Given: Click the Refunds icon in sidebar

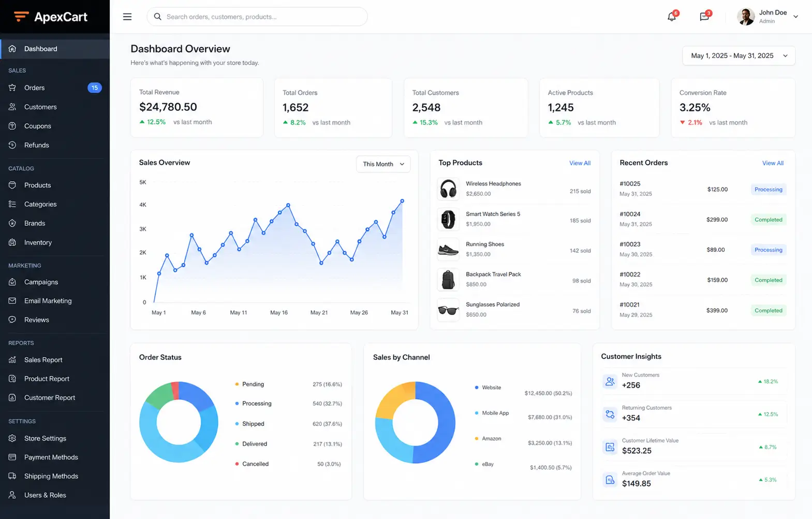Looking at the screenshot, I should point(12,145).
